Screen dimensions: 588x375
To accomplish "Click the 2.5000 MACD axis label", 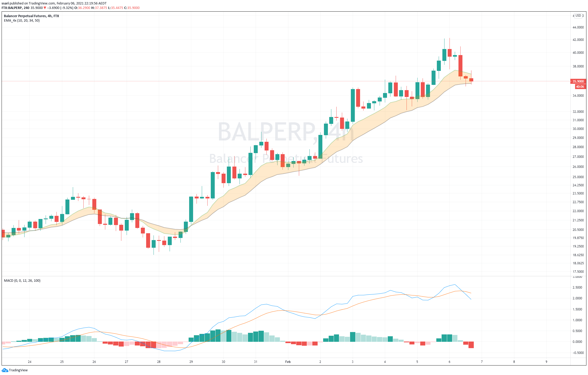I will coord(577,288).
